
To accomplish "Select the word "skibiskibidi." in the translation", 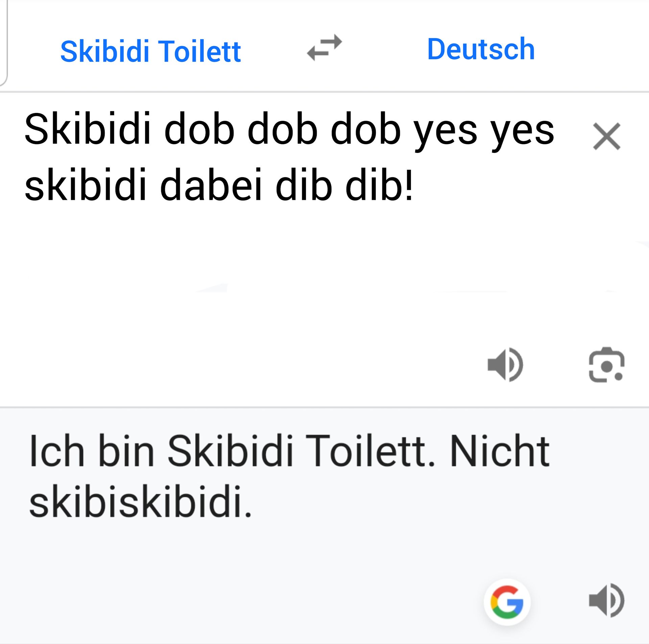I will (x=140, y=501).
